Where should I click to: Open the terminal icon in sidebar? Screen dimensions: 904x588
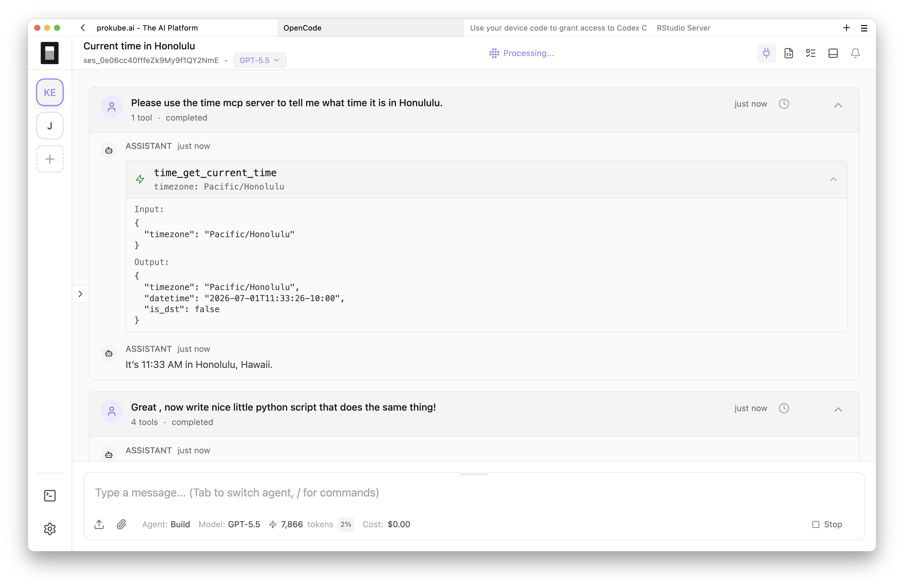tap(50, 496)
